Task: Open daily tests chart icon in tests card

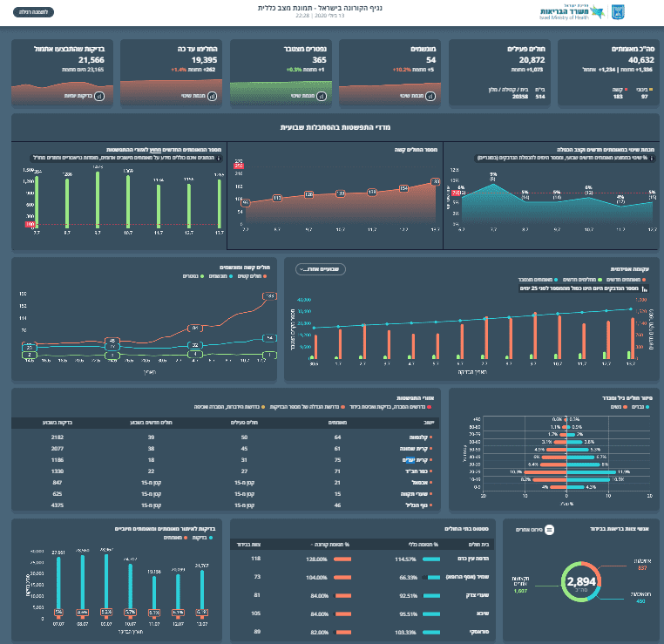Action: coord(99,96)
